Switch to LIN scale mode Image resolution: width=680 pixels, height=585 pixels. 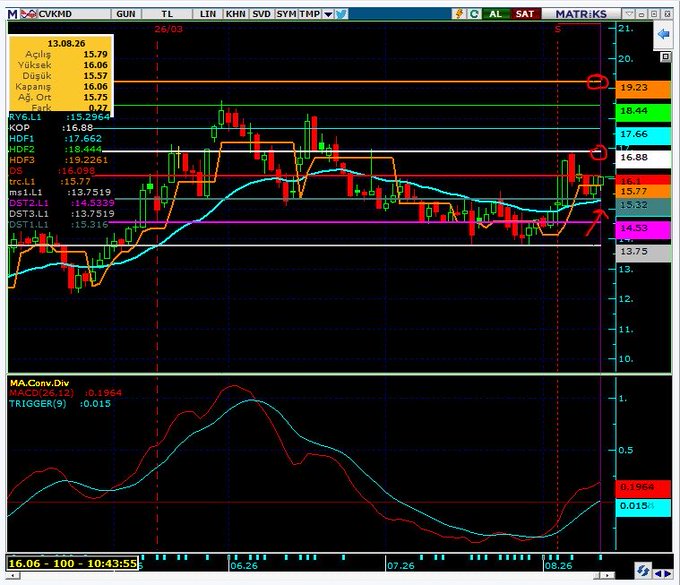(208, 14)
